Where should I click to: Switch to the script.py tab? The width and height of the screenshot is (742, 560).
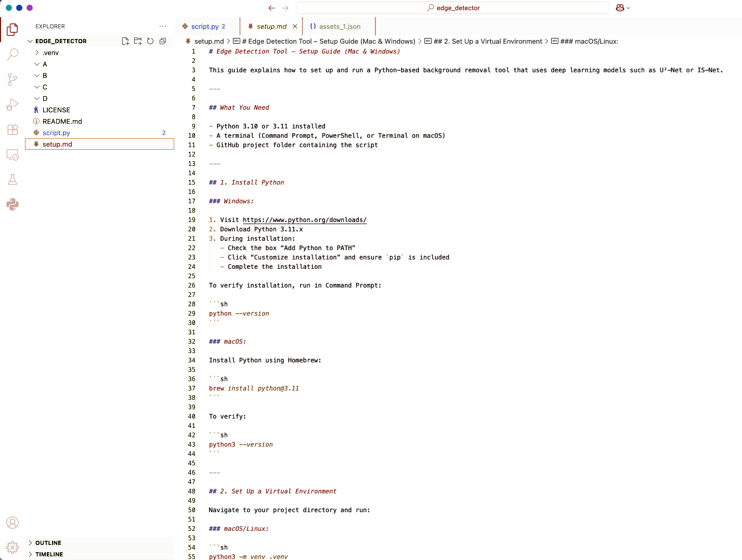[207, 27]
